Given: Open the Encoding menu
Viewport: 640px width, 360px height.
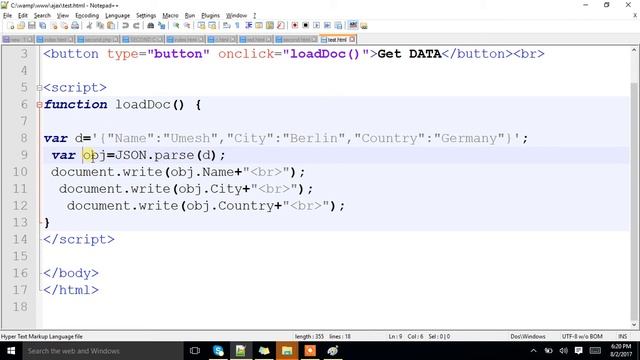Looking at the screenshot, I should point(87,16).
